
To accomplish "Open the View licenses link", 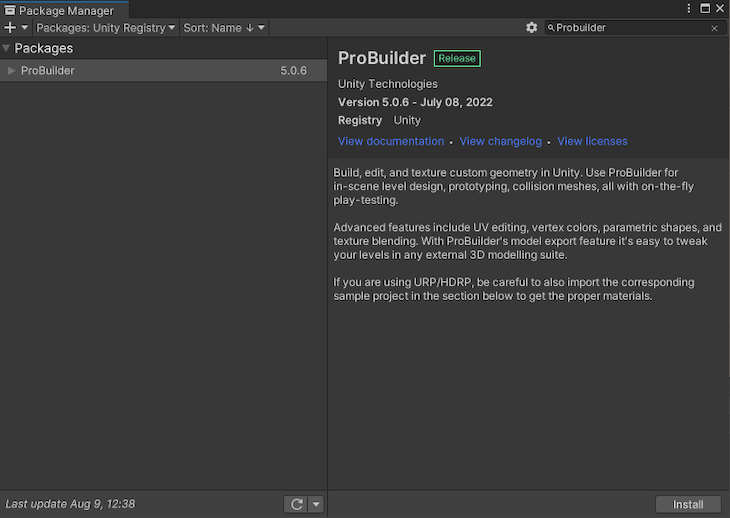I will 592,141.
